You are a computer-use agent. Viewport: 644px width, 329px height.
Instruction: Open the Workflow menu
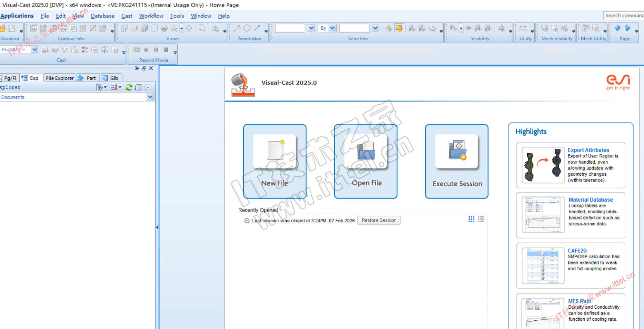(151, 16)
